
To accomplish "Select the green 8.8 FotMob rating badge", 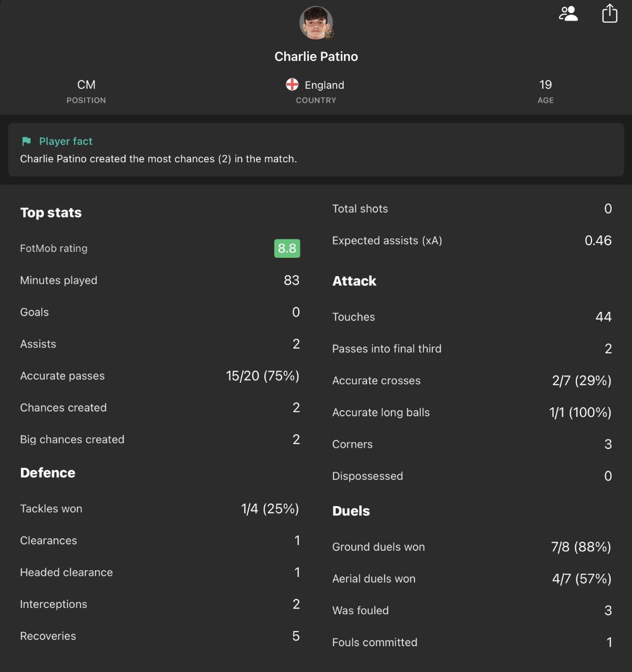I will [x=287, y=248].
